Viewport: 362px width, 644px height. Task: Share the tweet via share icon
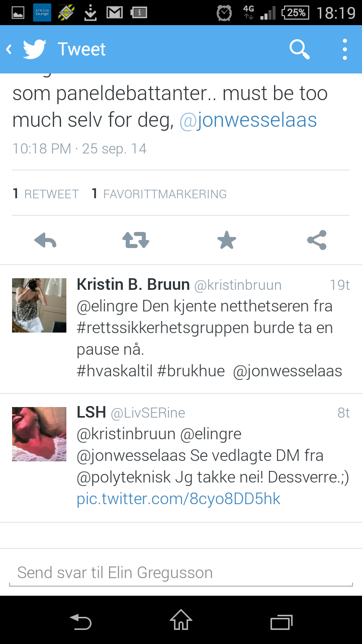click(317, 240)
